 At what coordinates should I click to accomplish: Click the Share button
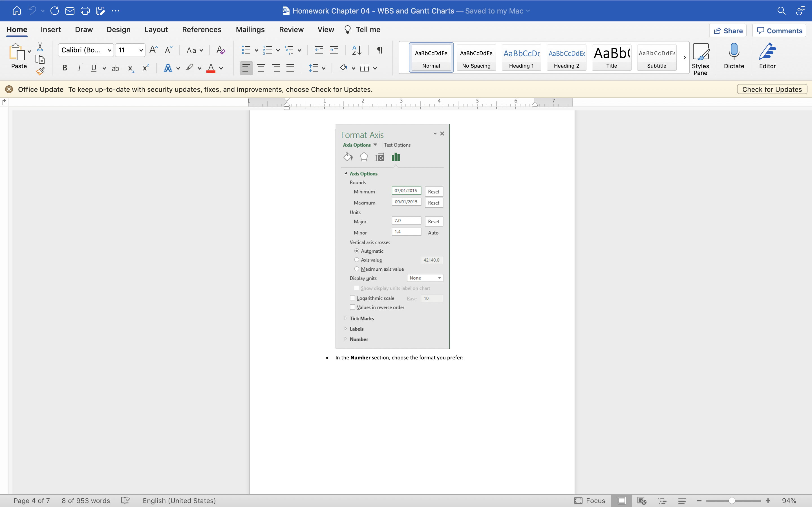(x=728, y=31)
